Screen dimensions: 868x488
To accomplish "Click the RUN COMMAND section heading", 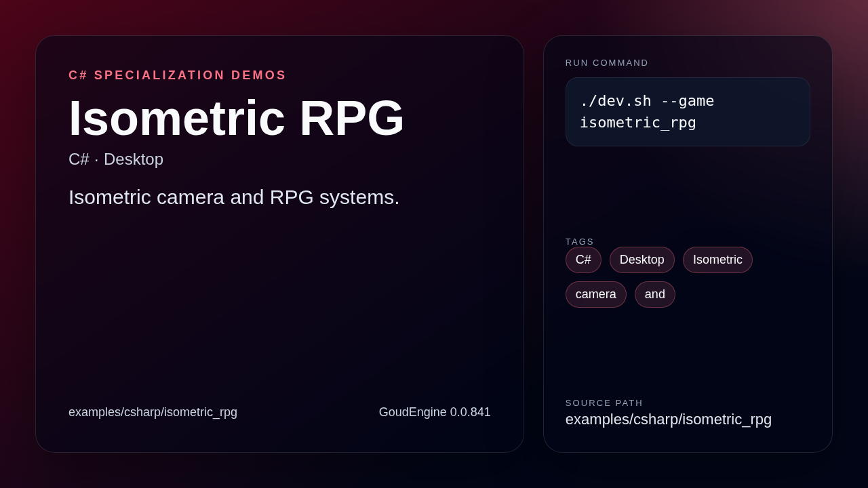I will [x=606, y=62].
